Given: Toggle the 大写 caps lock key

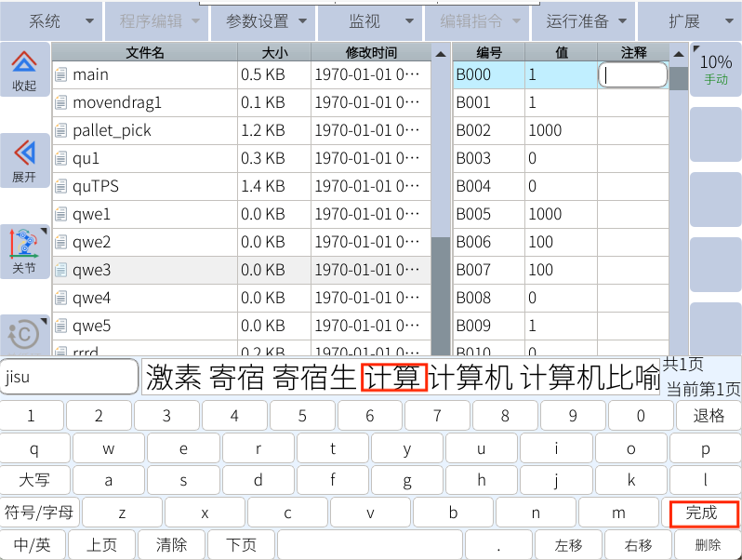Looking at the screenshot, I should click(34, 481).
